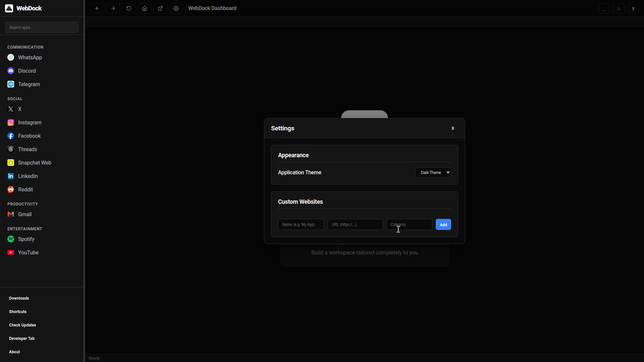
Task: Open the Downloads menu item
Action: click(x=42, y=298)
